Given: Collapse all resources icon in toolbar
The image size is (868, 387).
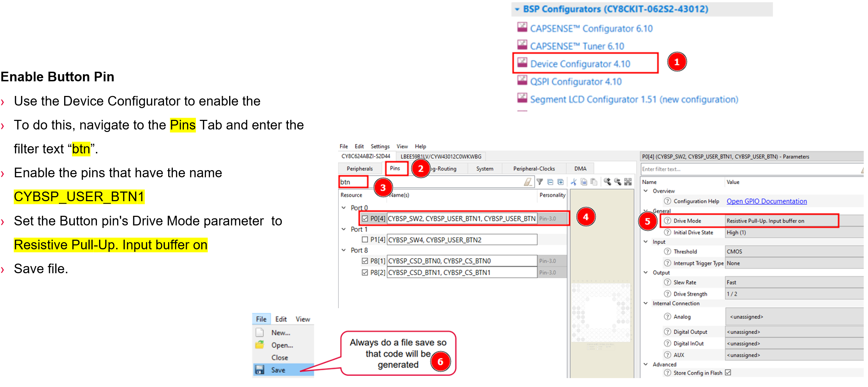Looking at the screenshot, I should 550,182.
